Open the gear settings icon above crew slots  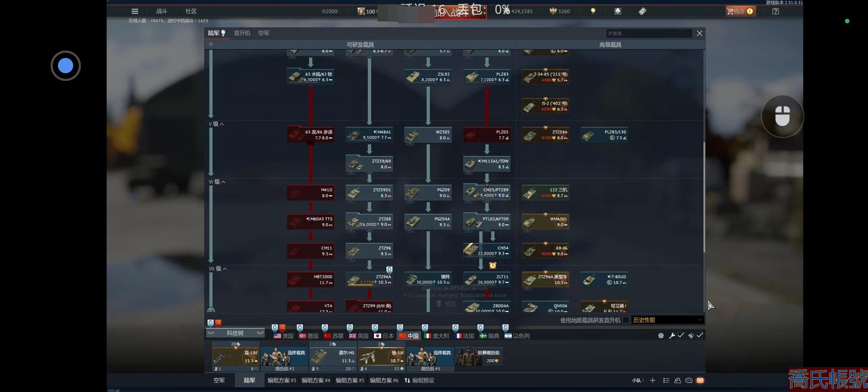tap(661, 335)
